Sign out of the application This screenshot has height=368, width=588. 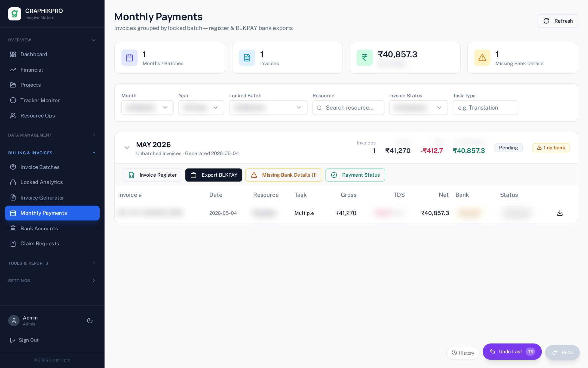(24, 340)
